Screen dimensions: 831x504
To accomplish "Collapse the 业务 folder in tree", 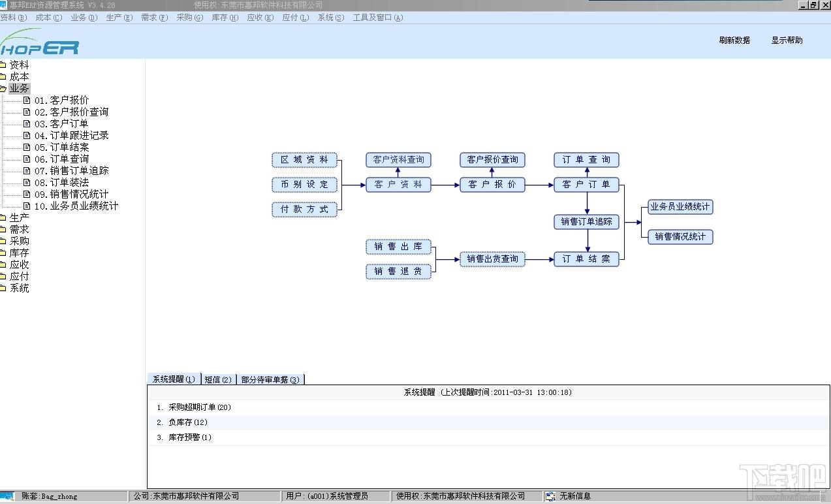I will pyautogui.click(x=3, y=89).
